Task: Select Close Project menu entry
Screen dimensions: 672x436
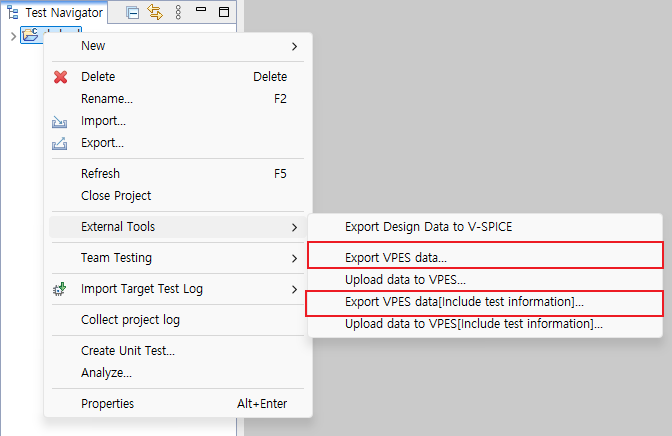Action: pyautogui.click(x=177, y=196)
